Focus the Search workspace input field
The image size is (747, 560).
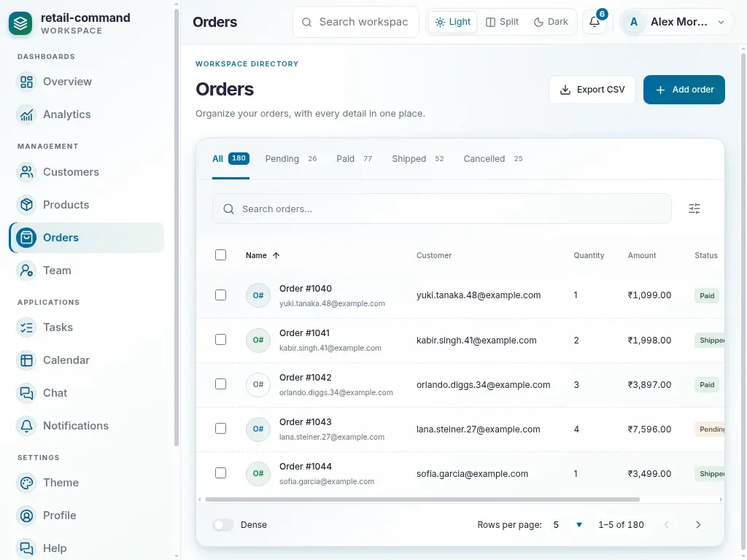[356, 22]
